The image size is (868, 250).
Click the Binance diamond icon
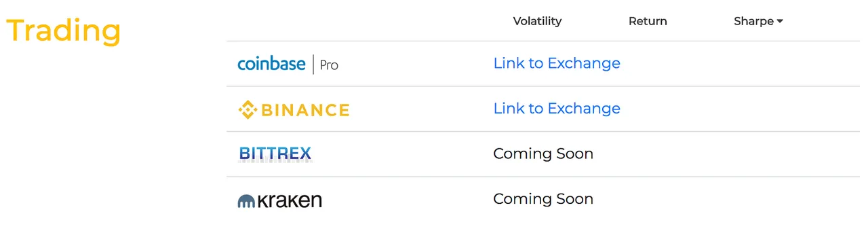click(x=248, y=109)
